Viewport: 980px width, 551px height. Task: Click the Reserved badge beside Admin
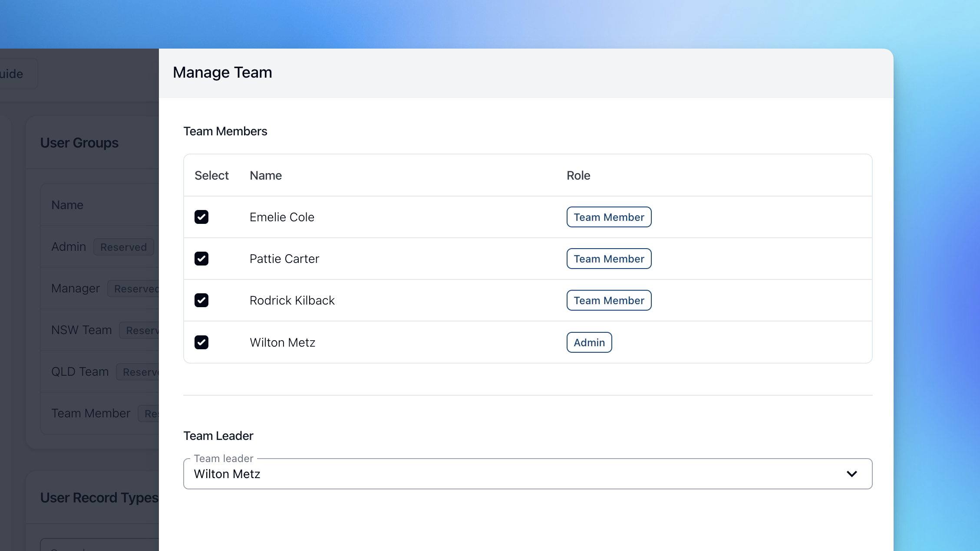click(x=123, y=247)
